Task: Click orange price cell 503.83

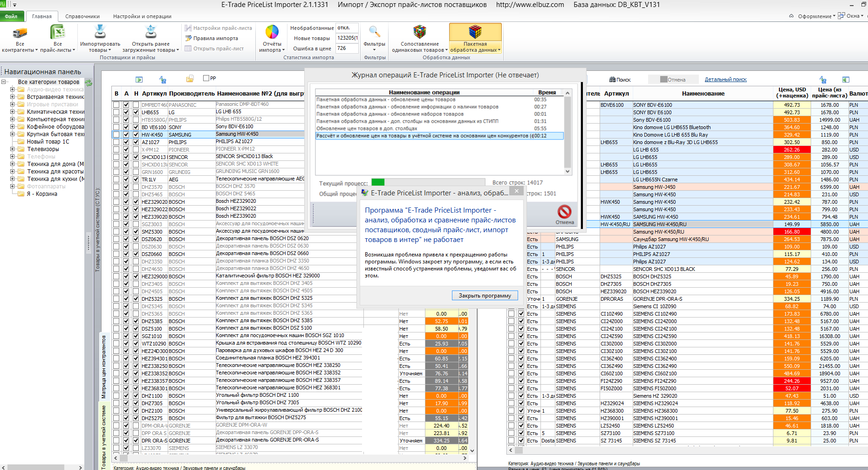Action: point(792,120)
